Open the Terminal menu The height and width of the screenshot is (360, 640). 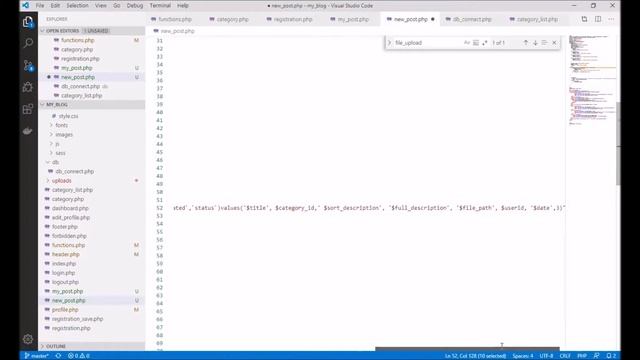[x=160, y=6]
